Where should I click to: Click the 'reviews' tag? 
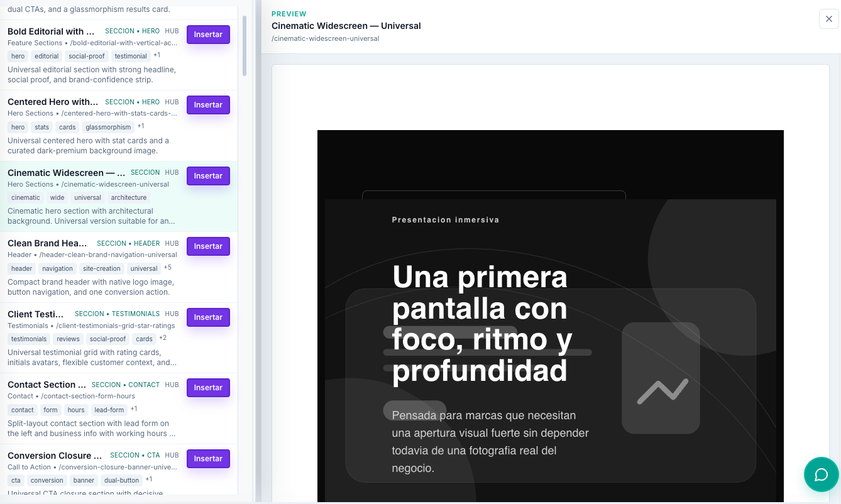[69, 339]
